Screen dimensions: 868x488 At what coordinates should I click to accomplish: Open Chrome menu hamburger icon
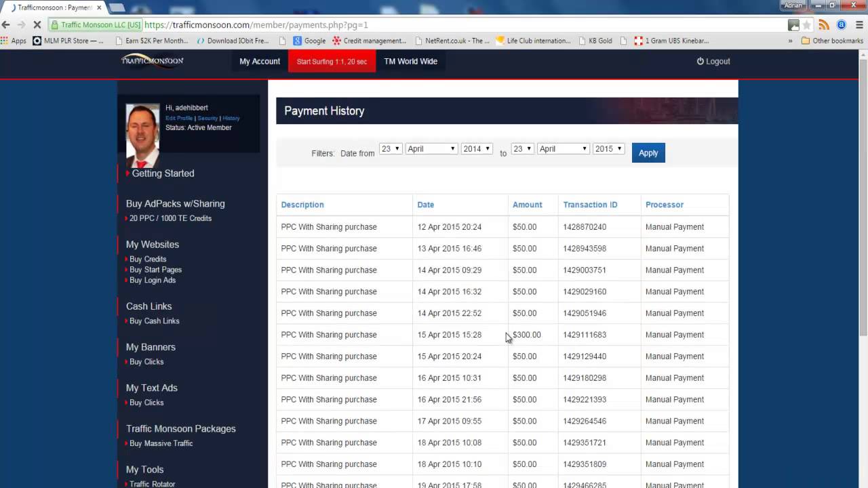[860, 25]
